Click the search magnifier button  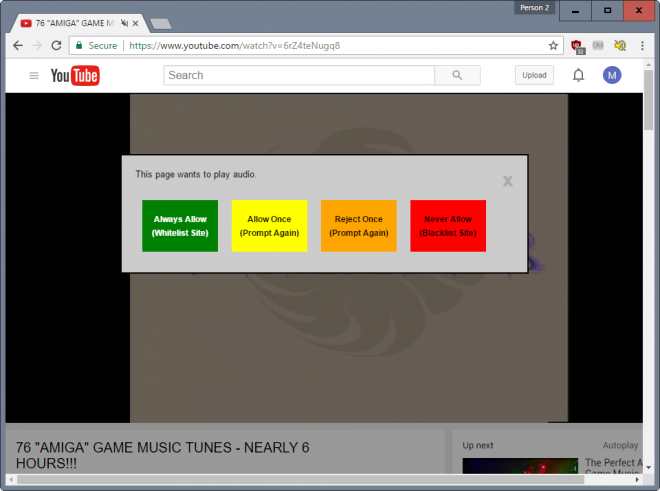[x=457, y=75]
